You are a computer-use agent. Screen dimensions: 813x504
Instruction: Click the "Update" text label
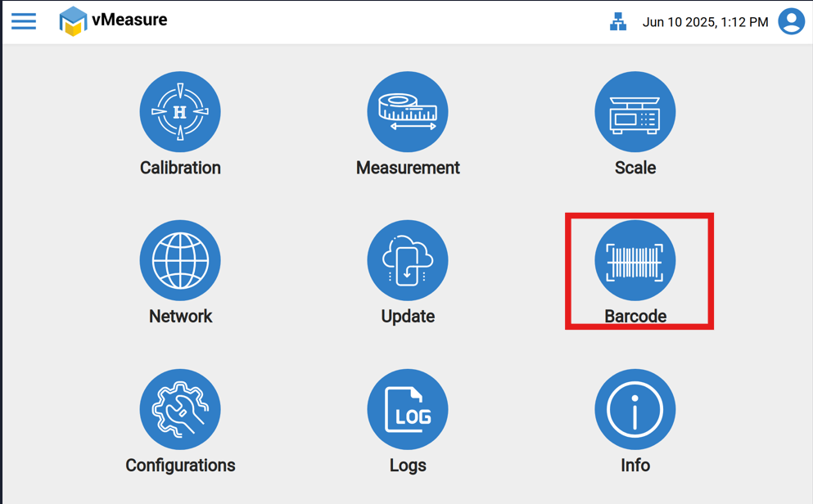[408, 317]
